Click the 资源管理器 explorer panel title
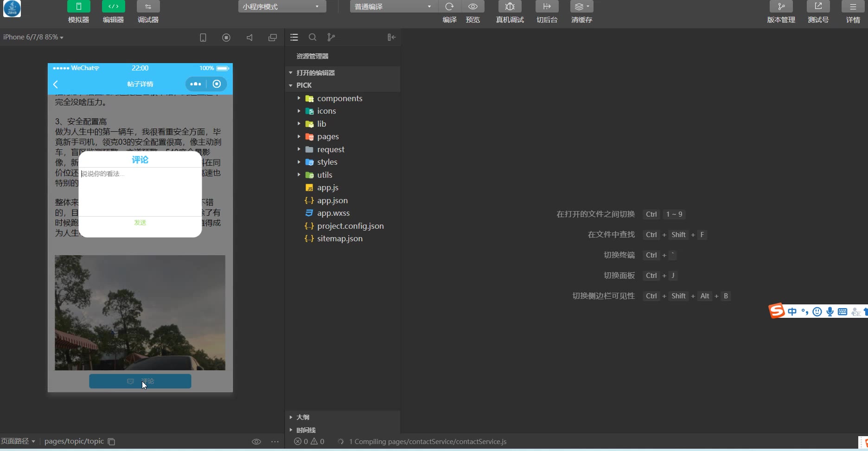Screen dimensions: 868x451 pos(313,56)
